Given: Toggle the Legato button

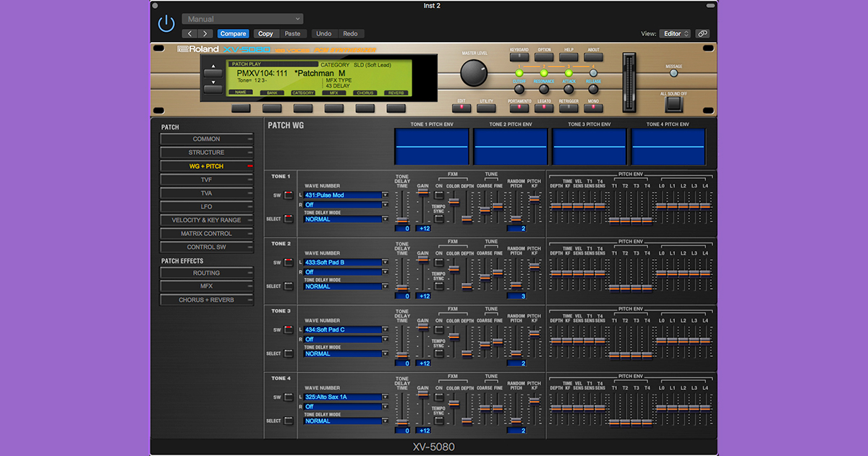Looking at the screenshot, I should 544,108.
